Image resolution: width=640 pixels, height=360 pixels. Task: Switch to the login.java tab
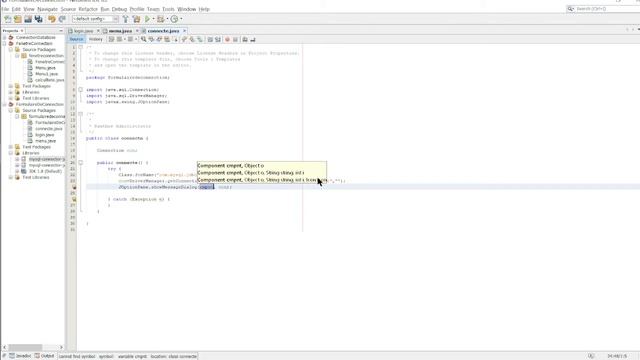pyautogui.click(x=84, y=31)
